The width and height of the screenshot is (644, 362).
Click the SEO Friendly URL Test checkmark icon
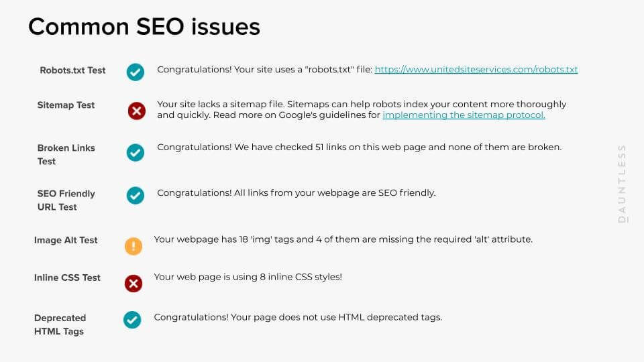[x=136, y=195]
